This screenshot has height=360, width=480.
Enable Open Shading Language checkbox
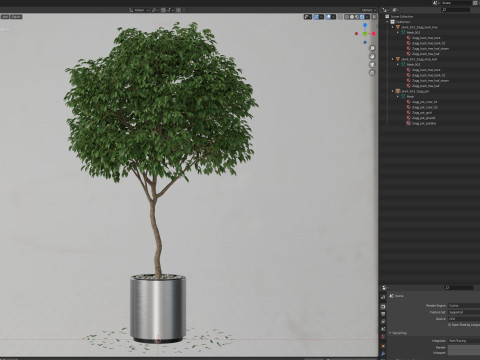(449, 325)
